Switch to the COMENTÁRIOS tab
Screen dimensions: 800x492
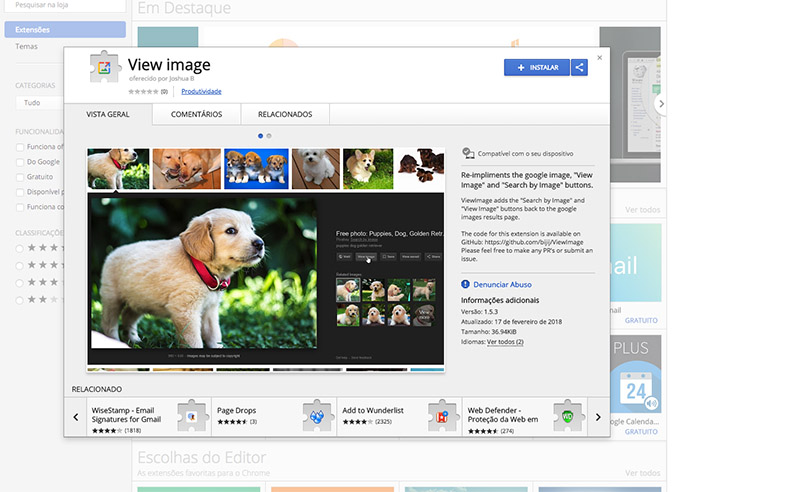[196, 114]
